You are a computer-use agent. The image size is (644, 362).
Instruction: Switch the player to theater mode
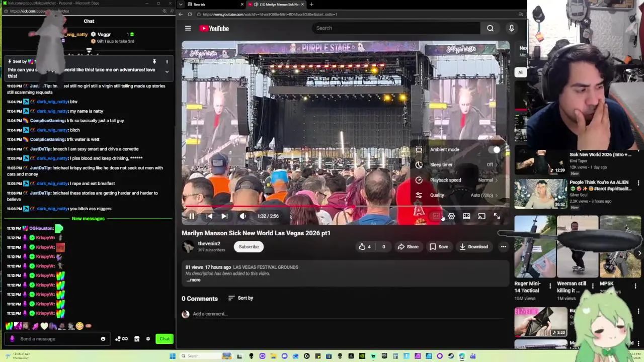(466, 216)
